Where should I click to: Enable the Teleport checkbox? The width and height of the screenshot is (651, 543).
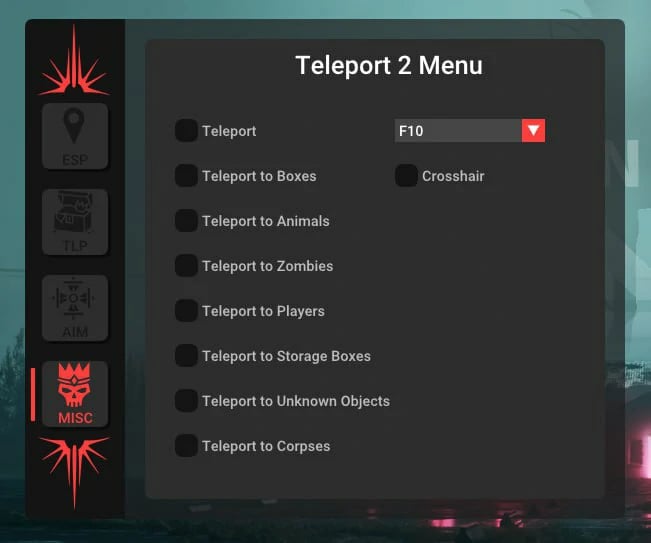[186, 131]
